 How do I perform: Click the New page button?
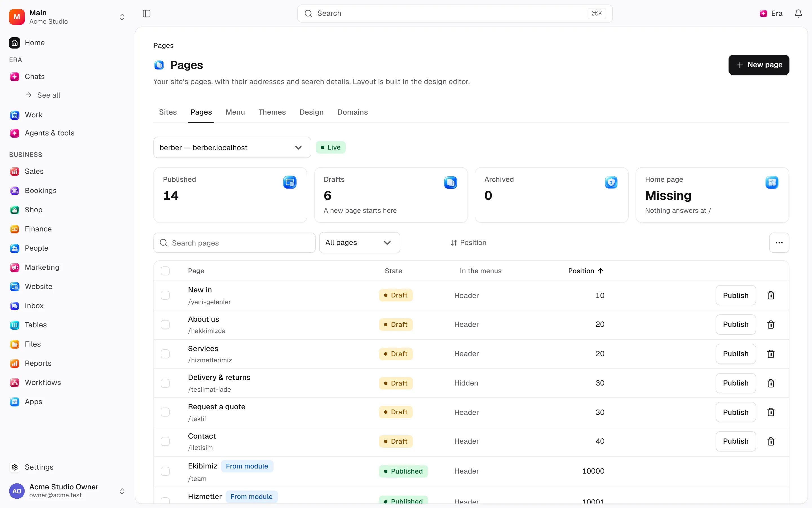click(x=759, y=65)
